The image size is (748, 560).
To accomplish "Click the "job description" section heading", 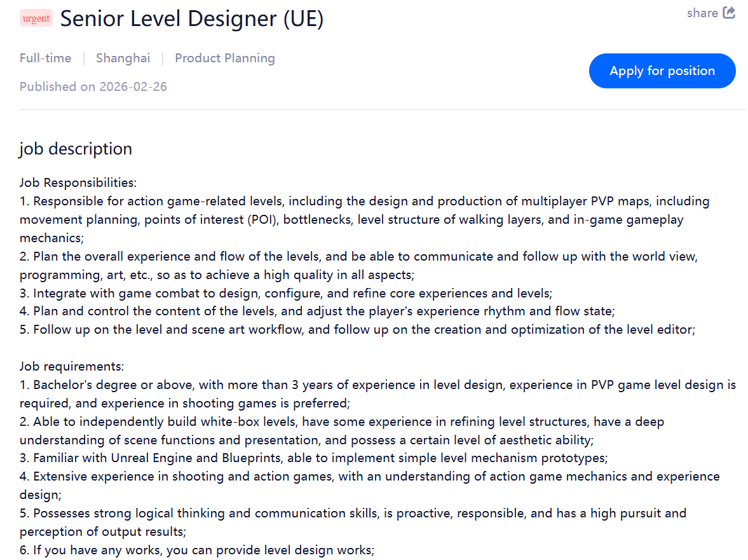I will pyautogui.click(x=76, y=149).
